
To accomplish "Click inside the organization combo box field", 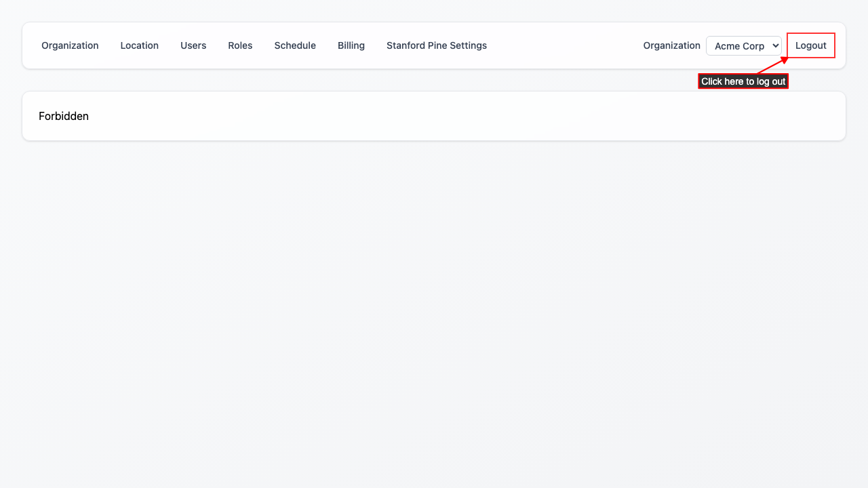I will point(739,45).
